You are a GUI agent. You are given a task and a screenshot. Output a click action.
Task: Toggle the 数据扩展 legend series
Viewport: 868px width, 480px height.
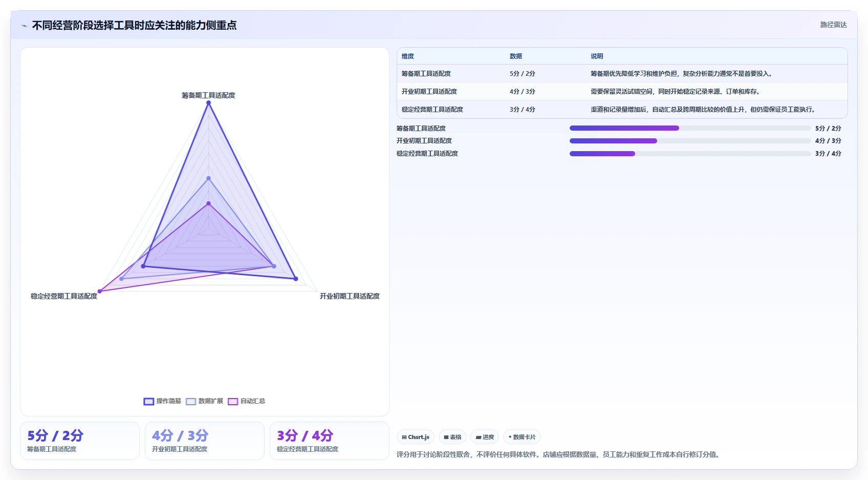tap(205, 401)
